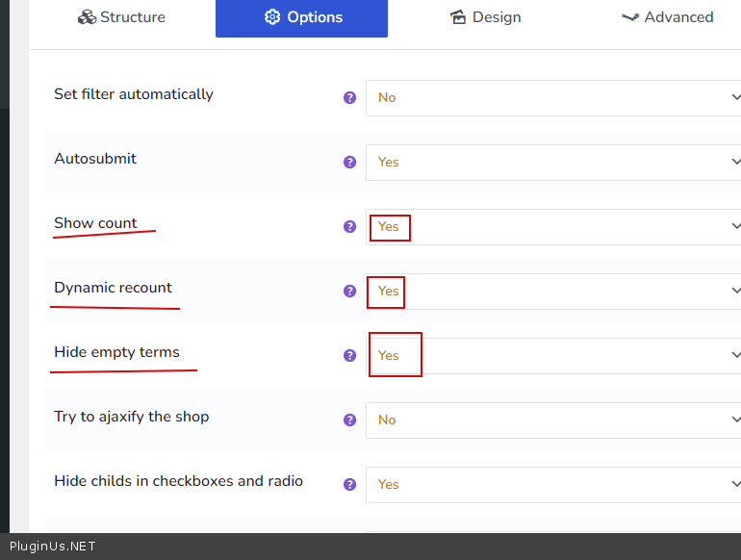Click help icon next to Set filter automatically
This screenshot has height=560, width=741.
[x=350, y=98]
